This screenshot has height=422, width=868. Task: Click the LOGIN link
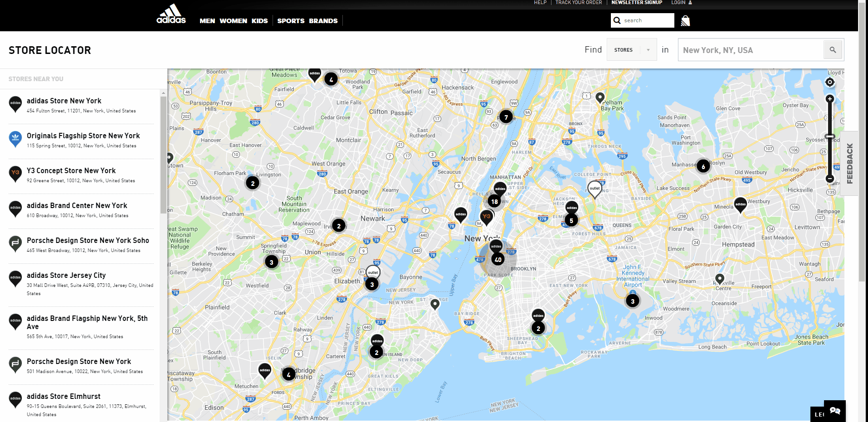678,3
